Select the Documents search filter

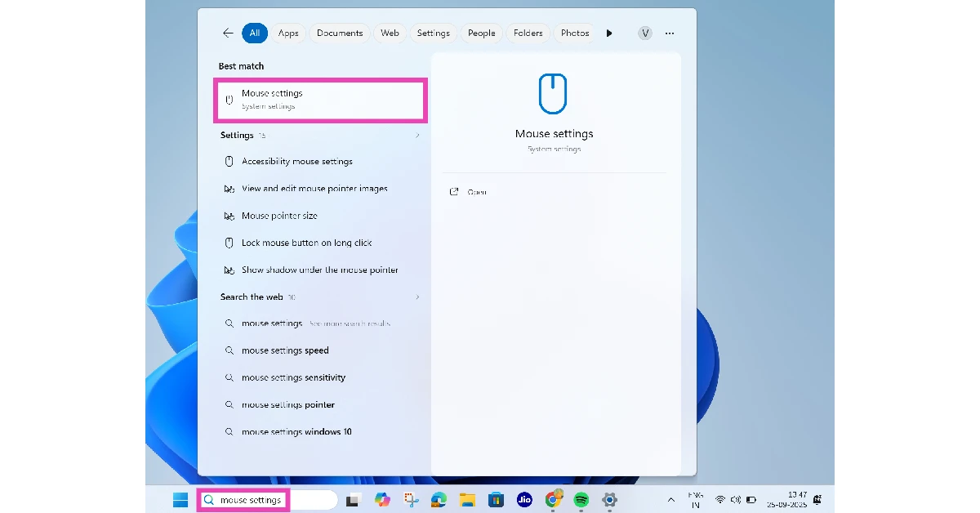point(340,33)
